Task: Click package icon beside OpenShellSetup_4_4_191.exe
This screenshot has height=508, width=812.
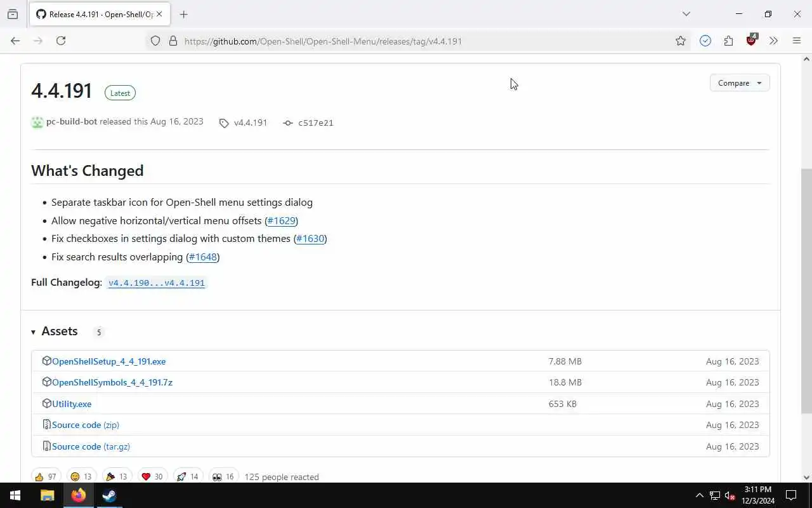Action: (x=46, y=361)
